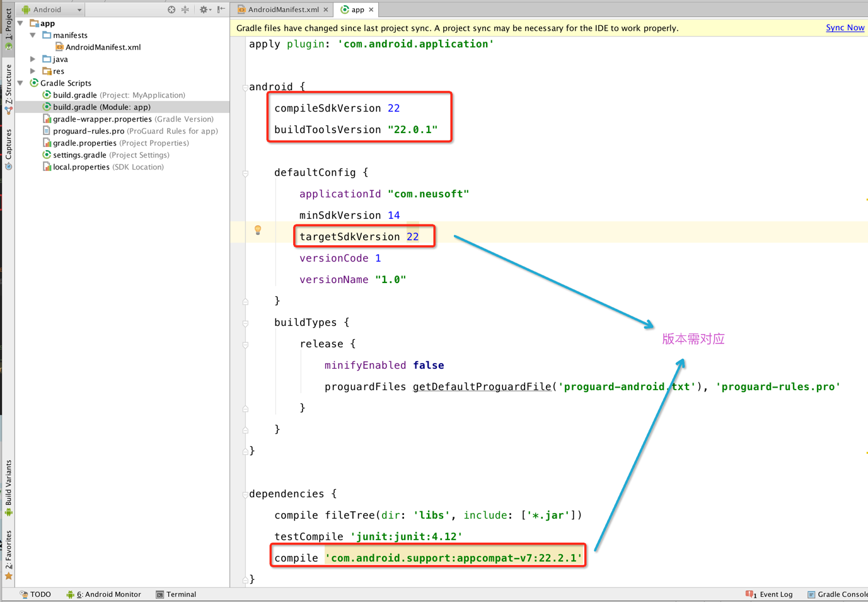Click the collapse all icon in project panel
Viewport: 868px width, 602px height.
(185, 9)
